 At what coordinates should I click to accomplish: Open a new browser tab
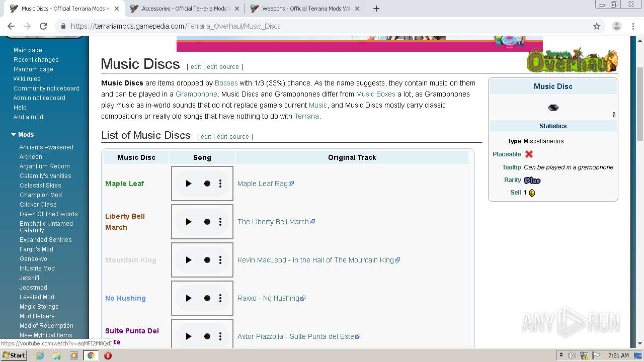point(376,9)
